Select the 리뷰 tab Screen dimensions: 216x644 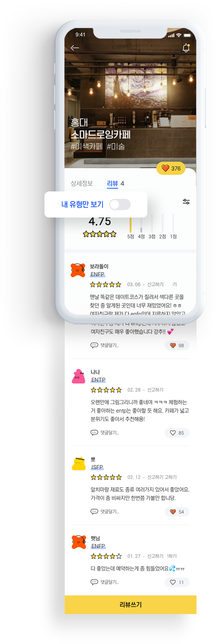113,183
